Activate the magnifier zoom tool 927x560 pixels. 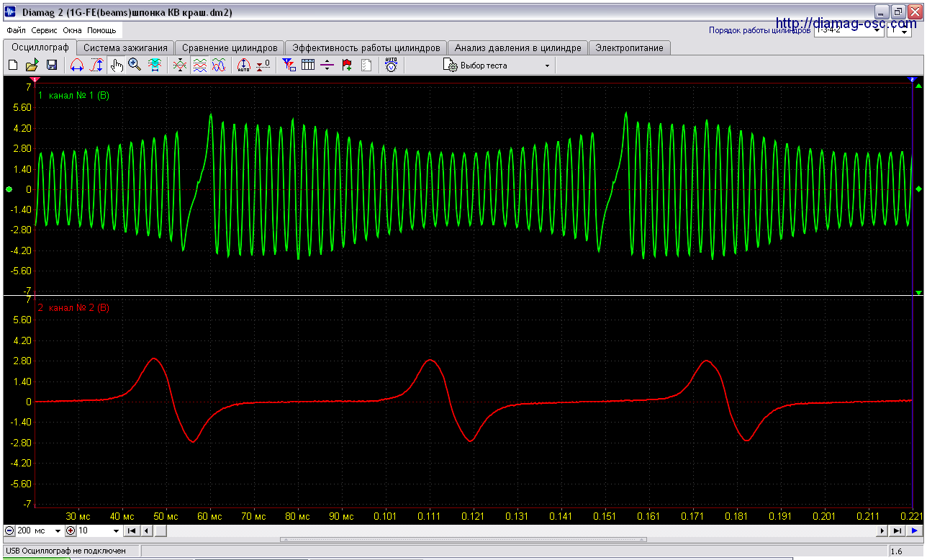(135, 66)
